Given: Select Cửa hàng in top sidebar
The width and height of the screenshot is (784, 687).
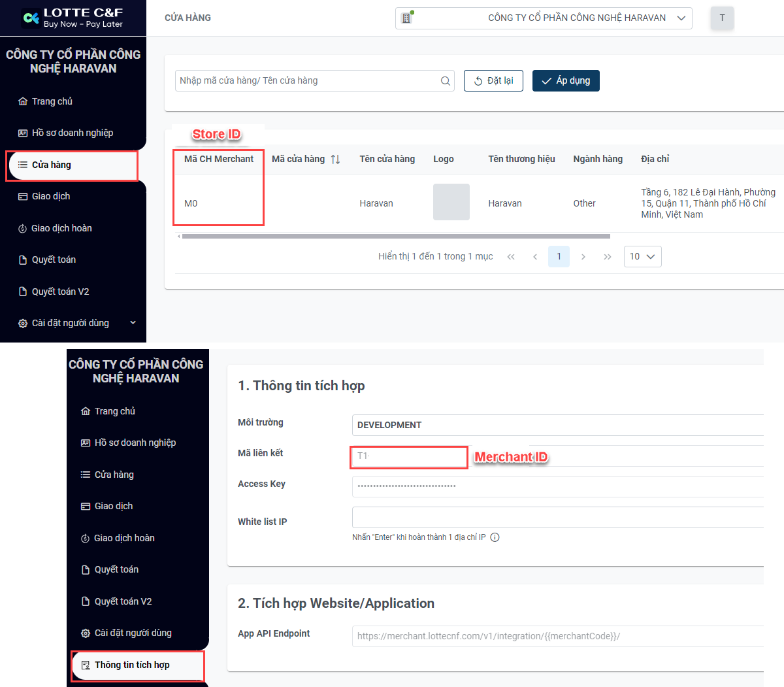Looking at the screenshot, I should (72, 165).
